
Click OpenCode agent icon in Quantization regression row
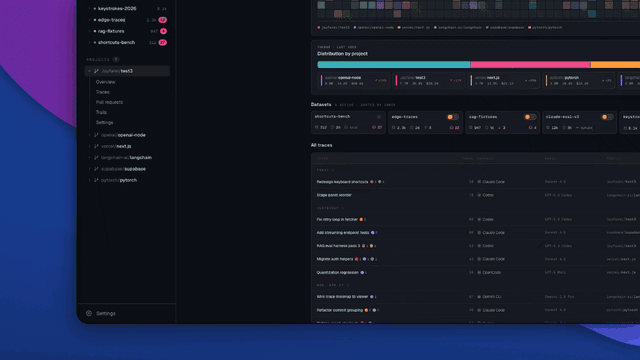479,273
